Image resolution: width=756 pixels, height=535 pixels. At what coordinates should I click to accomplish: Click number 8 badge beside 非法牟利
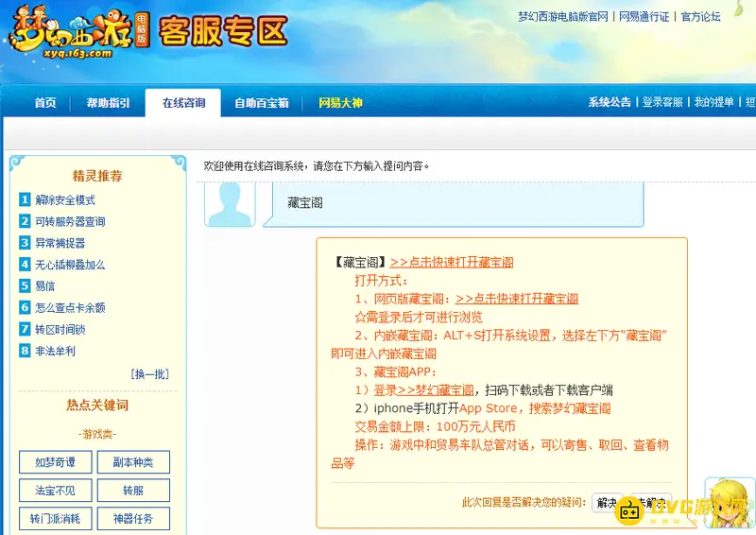click(25, 351)
